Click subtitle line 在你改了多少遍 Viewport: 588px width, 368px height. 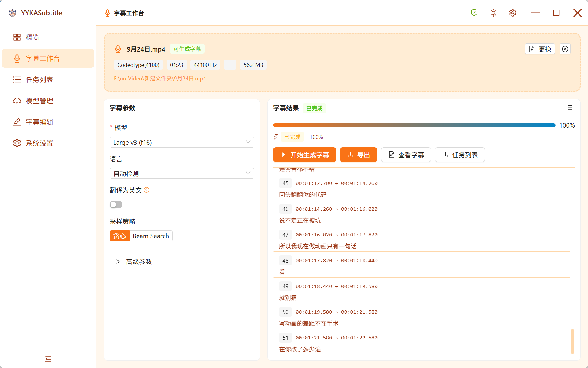300,349
